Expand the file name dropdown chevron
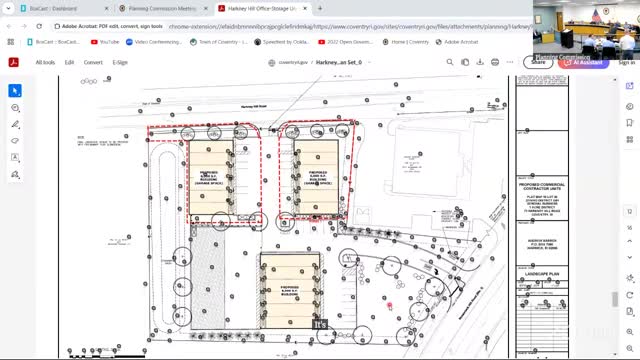This screenshot has height=360, width=640. point(369,62)
